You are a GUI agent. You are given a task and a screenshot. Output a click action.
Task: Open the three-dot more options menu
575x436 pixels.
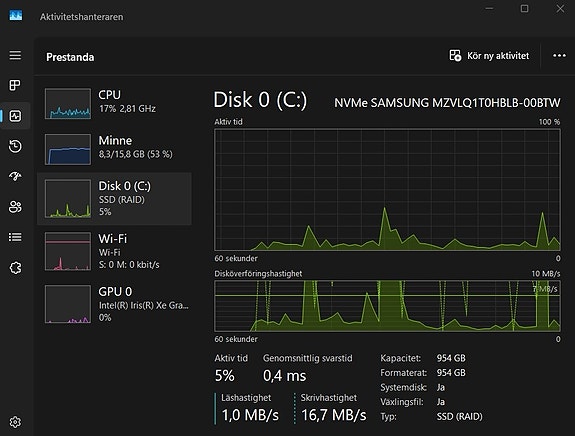pyautogui.click(x=559, y=56)
